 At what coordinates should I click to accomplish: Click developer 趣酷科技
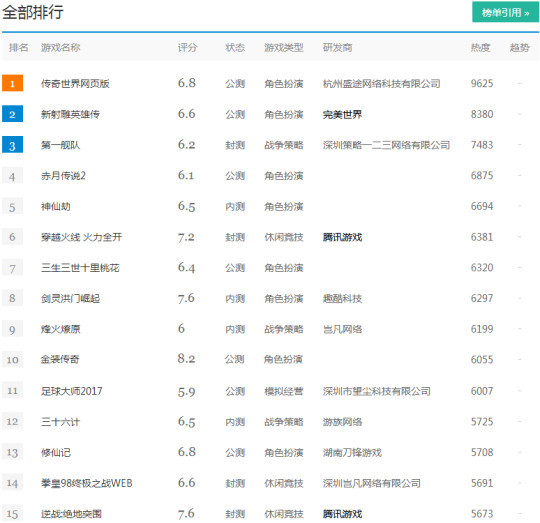pyautogui.click(x=342, y=299)
